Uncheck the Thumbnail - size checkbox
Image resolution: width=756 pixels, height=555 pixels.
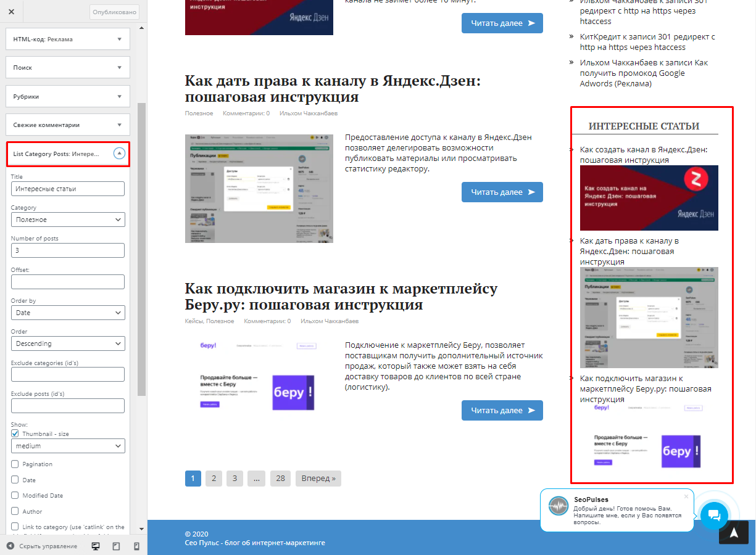coord(15,434)
